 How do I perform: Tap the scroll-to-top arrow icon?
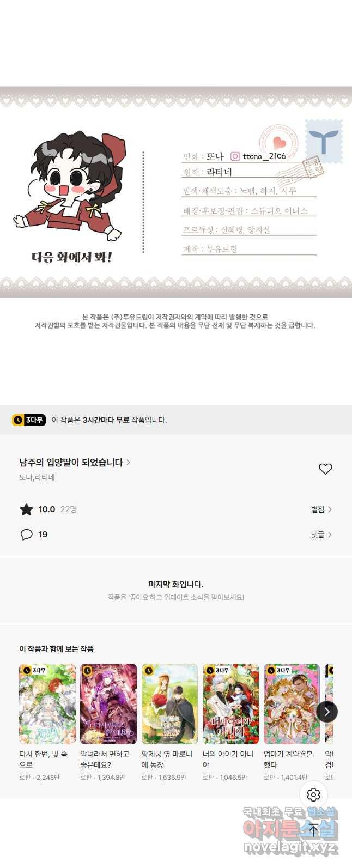click(x=314, y=829)
